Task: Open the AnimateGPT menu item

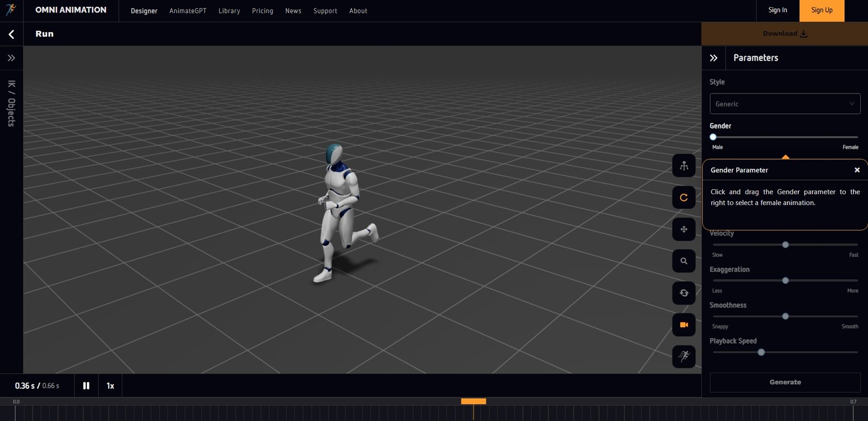Action: (x=188, y=11)
